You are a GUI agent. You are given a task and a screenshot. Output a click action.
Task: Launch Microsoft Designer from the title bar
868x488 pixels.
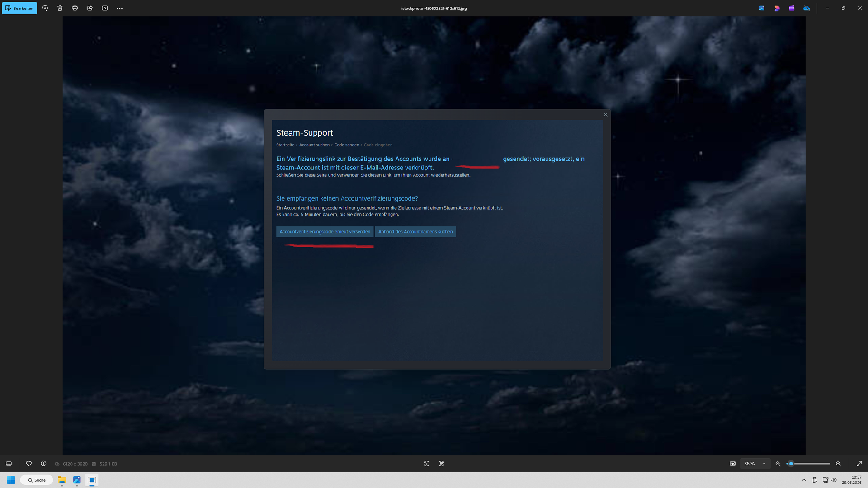point(777,8)
